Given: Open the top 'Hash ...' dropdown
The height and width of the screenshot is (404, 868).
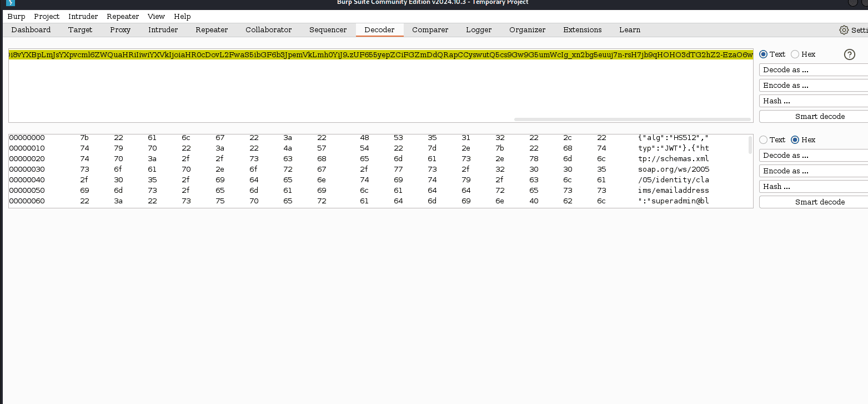Looking at the screenshot, I should 814,101.
